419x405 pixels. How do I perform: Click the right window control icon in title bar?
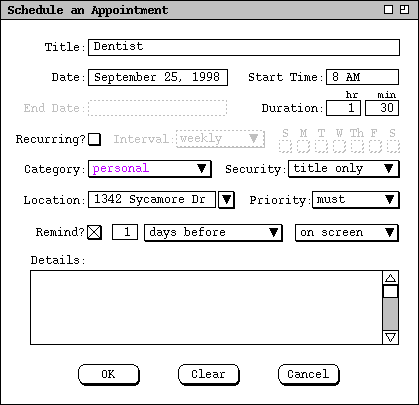click(404, 10)
